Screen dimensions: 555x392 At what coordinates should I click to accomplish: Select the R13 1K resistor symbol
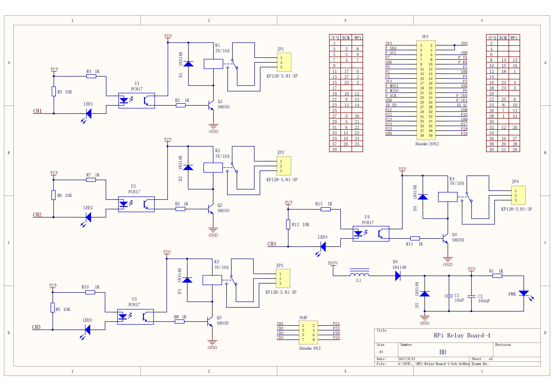(326, 209)
